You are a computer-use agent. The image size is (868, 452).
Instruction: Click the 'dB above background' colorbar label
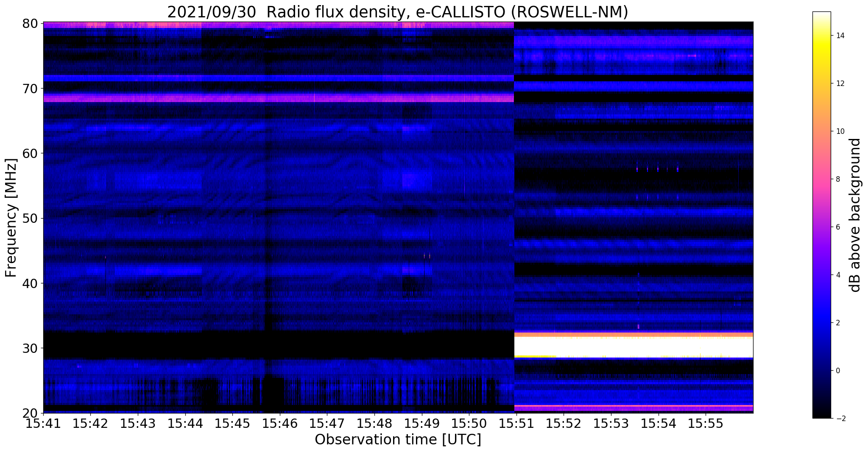855,215
